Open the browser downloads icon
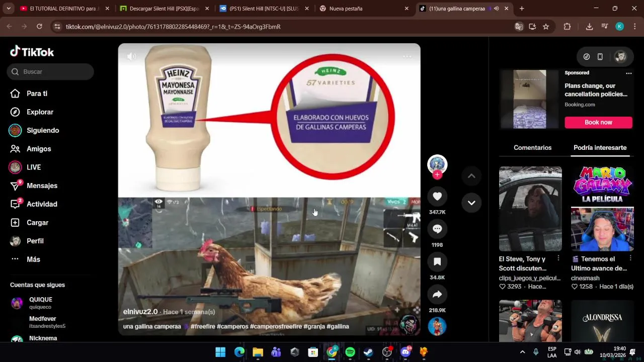The width and height of the screenshot is (644, 362). coord(589,27)
